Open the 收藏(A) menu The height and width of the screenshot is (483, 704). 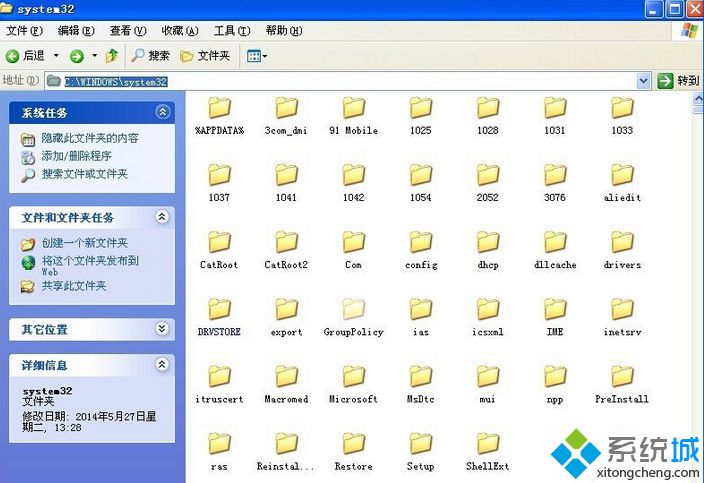pyautogui.click(x=180, y=31)
